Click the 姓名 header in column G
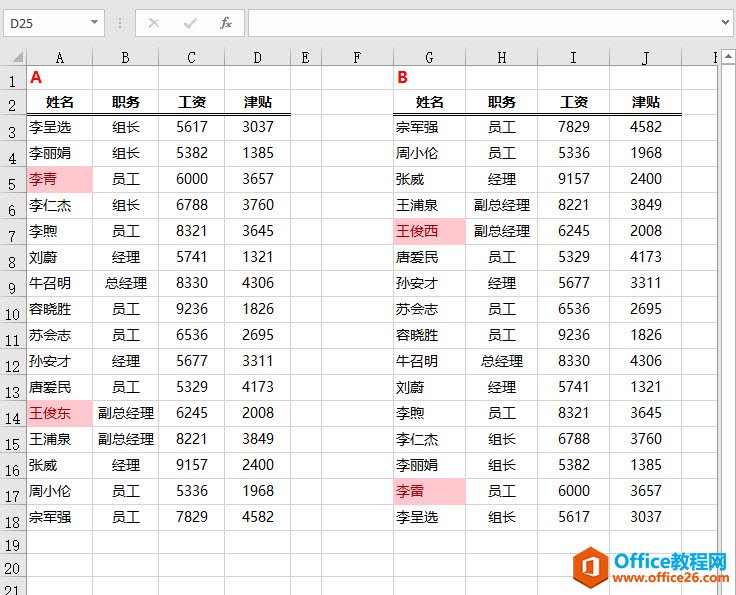Viewport: 736px width, 595px height. (429, 102)
